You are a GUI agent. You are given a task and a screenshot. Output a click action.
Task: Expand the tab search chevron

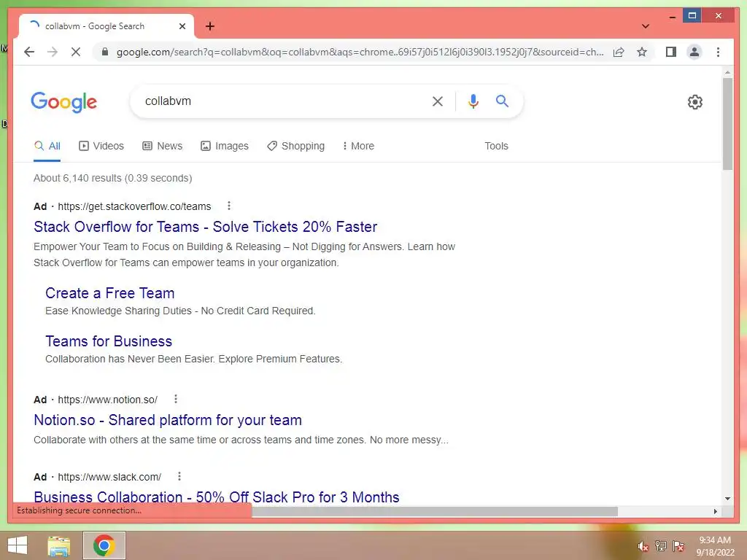[646, 26]
